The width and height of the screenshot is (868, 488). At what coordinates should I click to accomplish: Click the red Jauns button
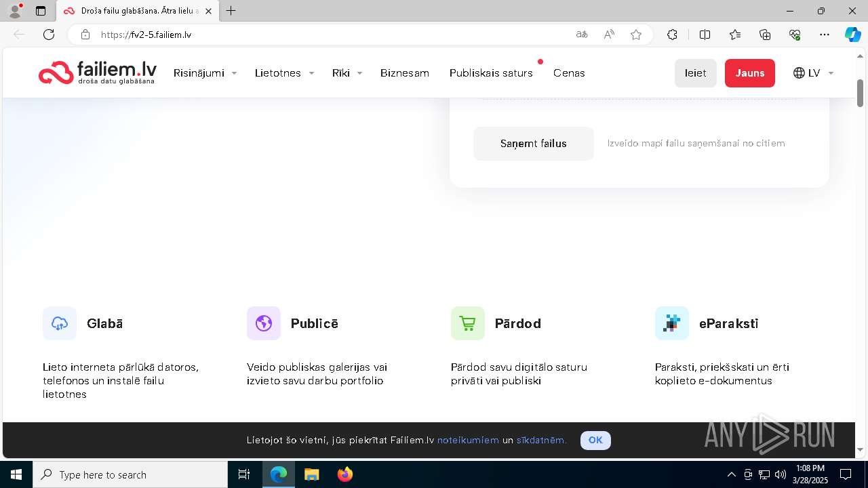(750, 73)
